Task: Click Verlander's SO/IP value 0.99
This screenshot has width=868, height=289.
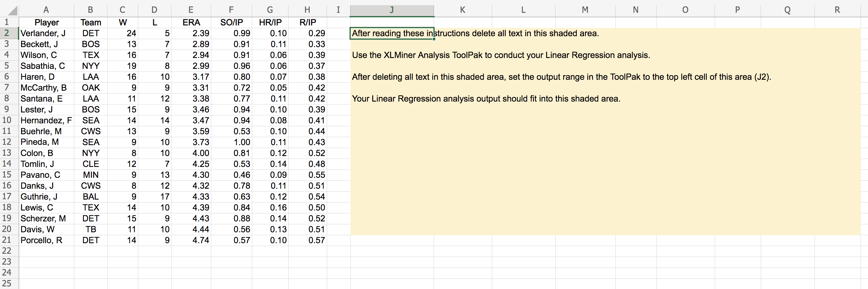Action: pyautogui.click(x=231, y=33)
